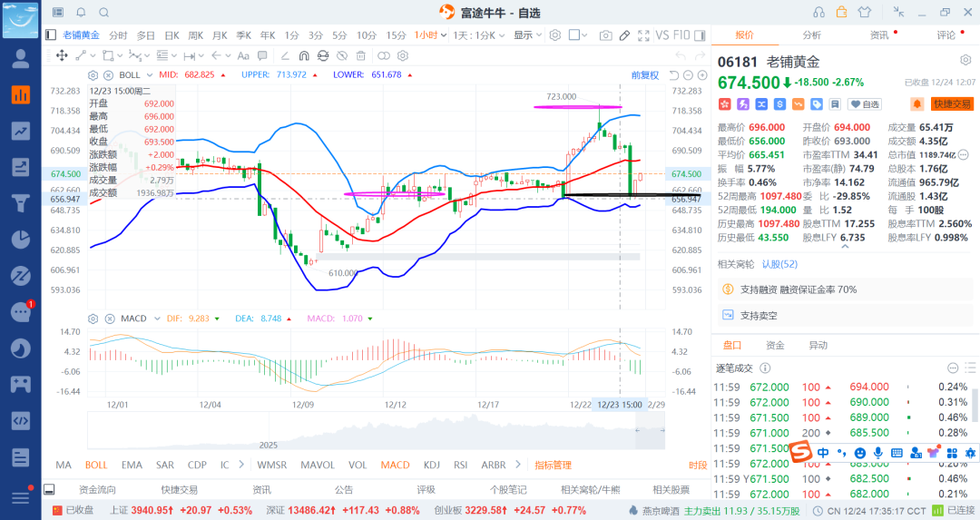Switch to the 分析 tab
Screen dimensions: 980x520
(811, 35)
